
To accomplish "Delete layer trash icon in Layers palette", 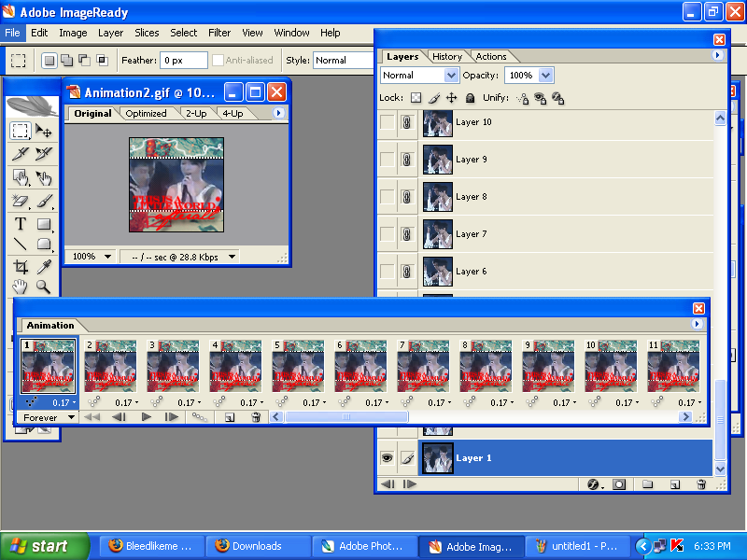I will (x=701, y=484).
